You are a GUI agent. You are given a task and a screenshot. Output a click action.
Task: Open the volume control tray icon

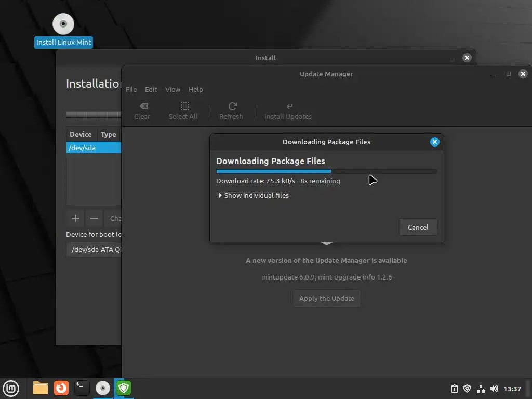point(494,389)
